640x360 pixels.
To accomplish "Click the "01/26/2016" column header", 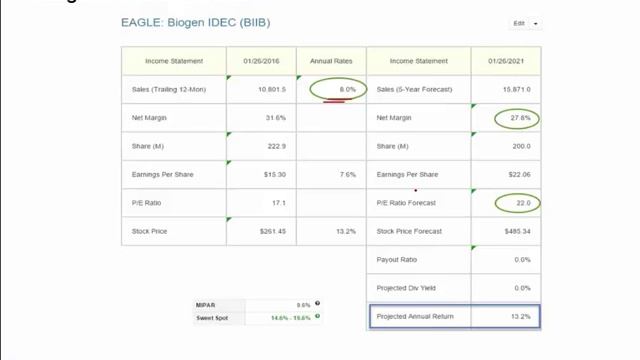I will click(x=261, y=61).
